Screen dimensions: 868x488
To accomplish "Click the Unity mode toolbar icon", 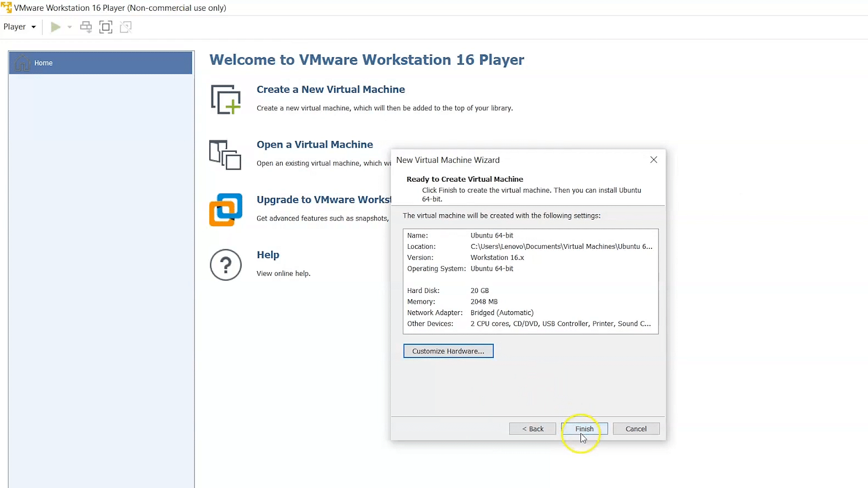I will click(126, 27).
